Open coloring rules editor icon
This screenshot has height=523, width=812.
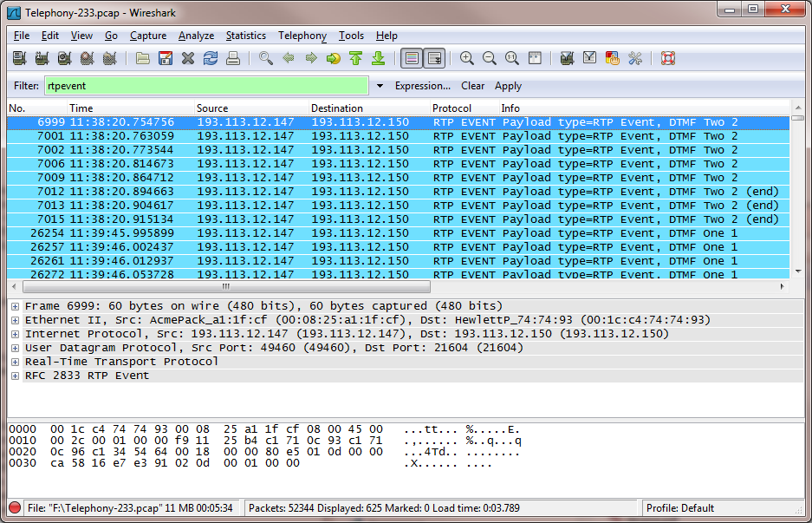pos(612,58)
